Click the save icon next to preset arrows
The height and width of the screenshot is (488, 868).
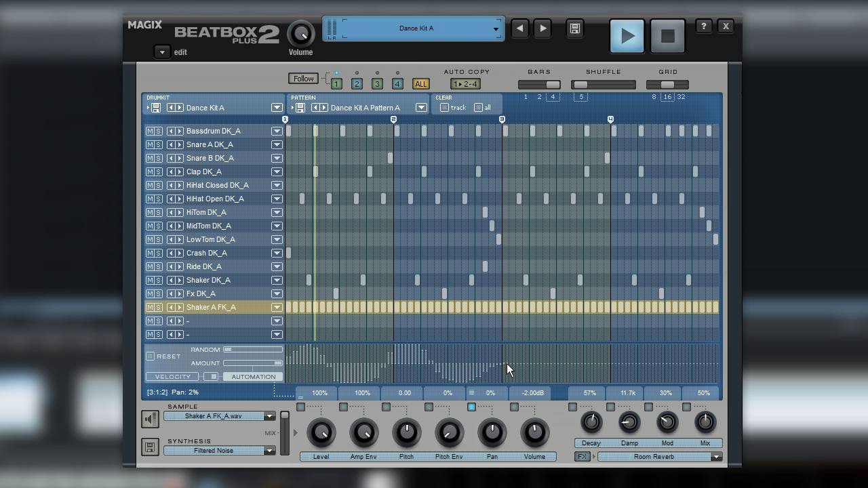click(x=574, y=28)
